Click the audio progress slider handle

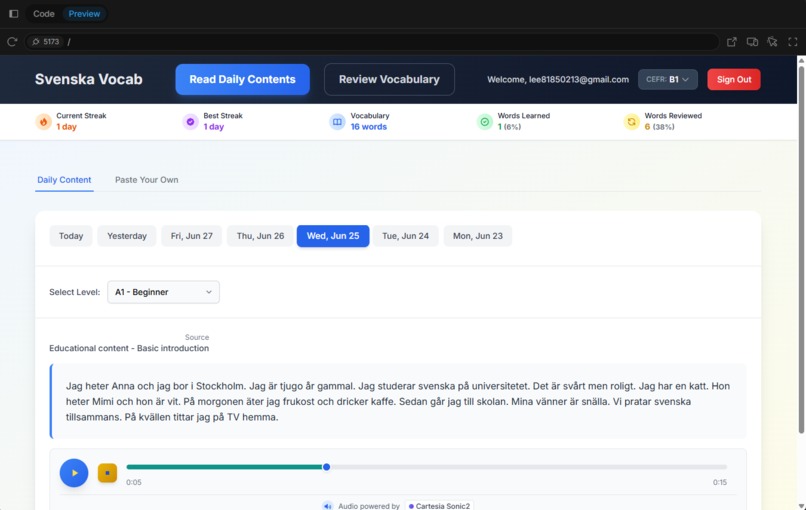pyautogui.click(x=326, y=467)
